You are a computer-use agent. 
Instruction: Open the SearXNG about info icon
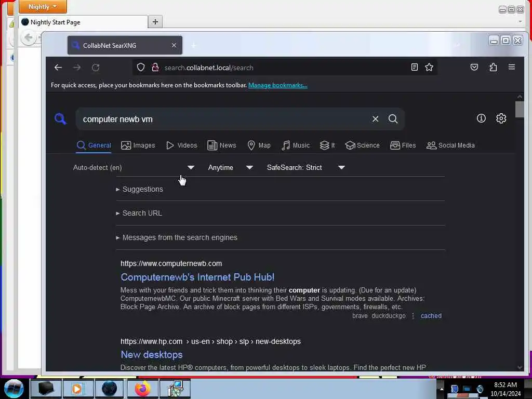pos(481,118)
